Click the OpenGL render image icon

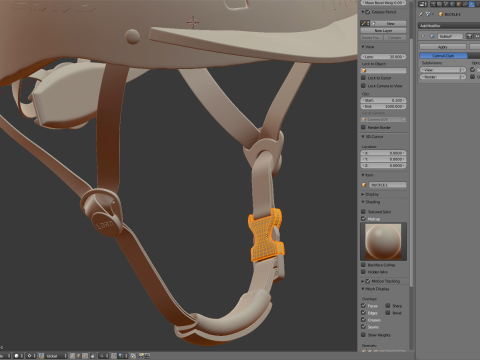141,356
